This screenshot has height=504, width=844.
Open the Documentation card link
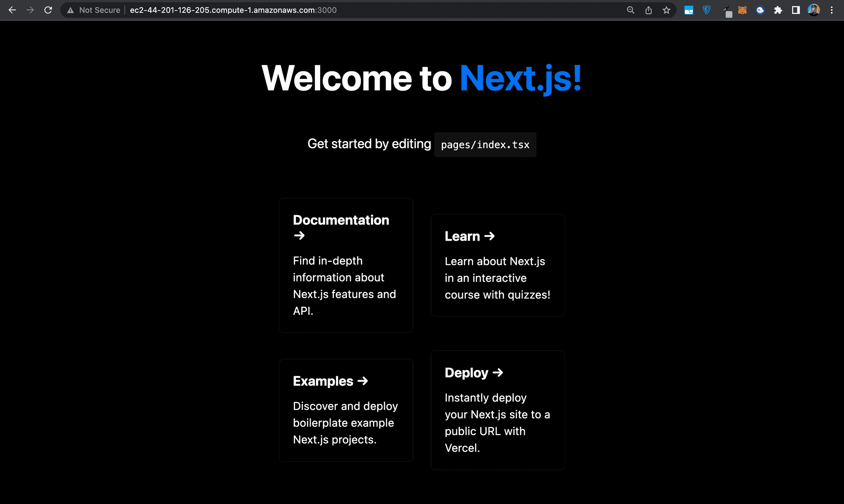pyautogui.click(x=346, y=265)
